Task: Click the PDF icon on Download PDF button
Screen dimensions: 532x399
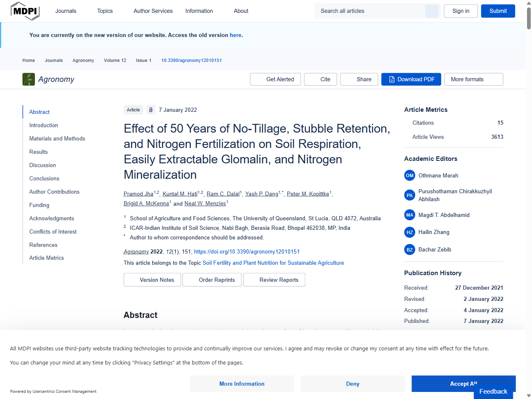Action: [391, 79]
